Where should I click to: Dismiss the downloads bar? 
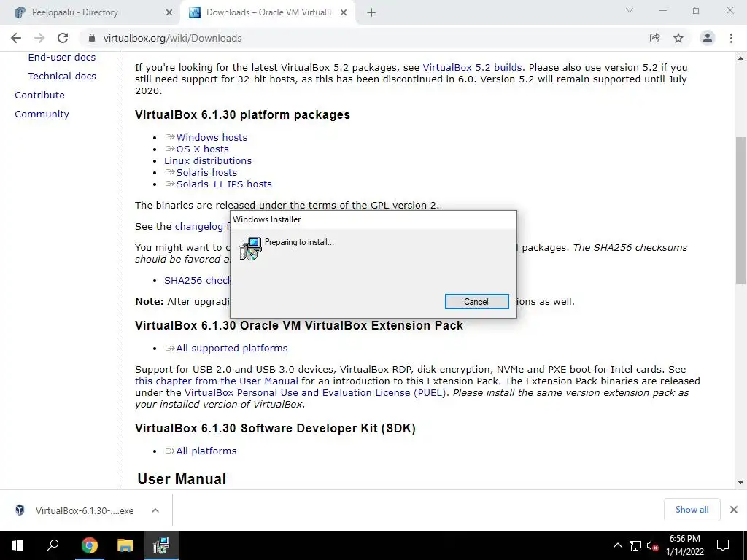734,510
